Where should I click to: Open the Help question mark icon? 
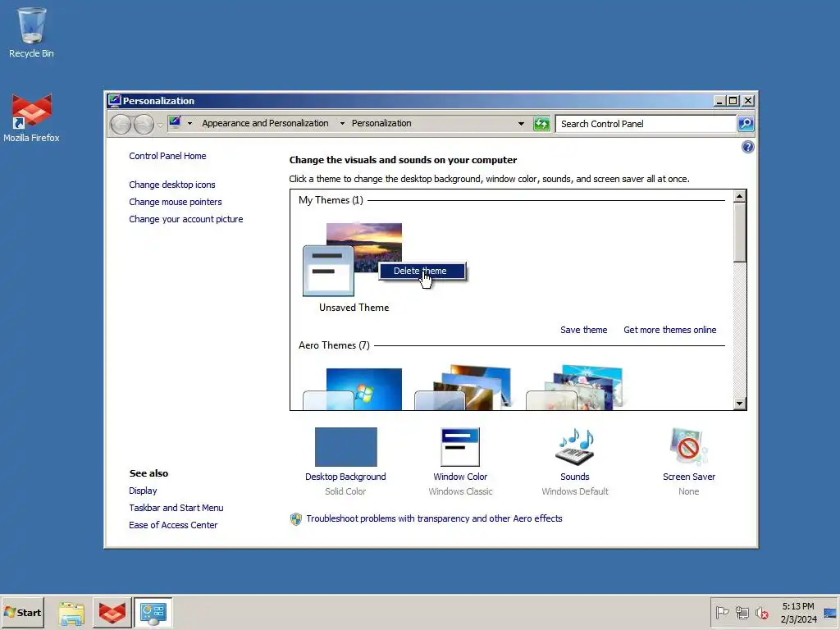(747, 147)
